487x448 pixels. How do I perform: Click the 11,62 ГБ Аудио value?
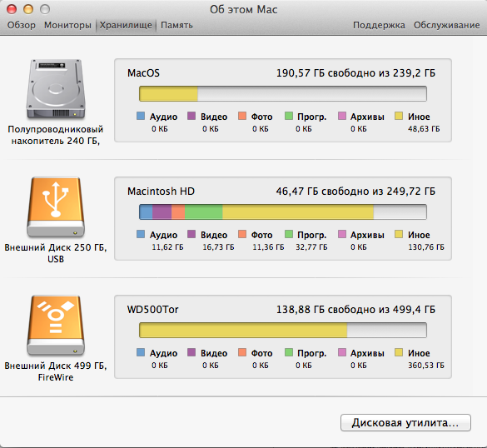167,247
